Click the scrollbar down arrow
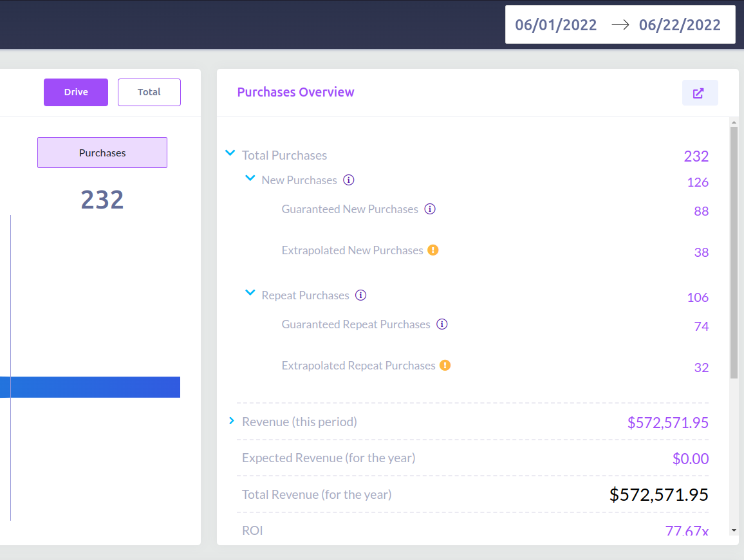 coord(734,530)
